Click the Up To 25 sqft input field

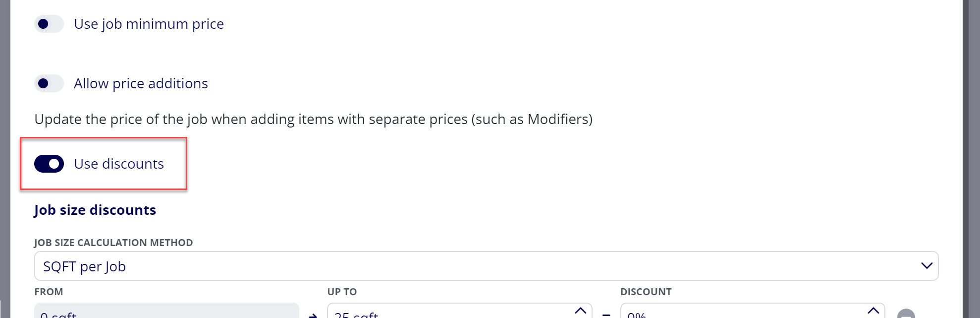click(x=459, y=311)
